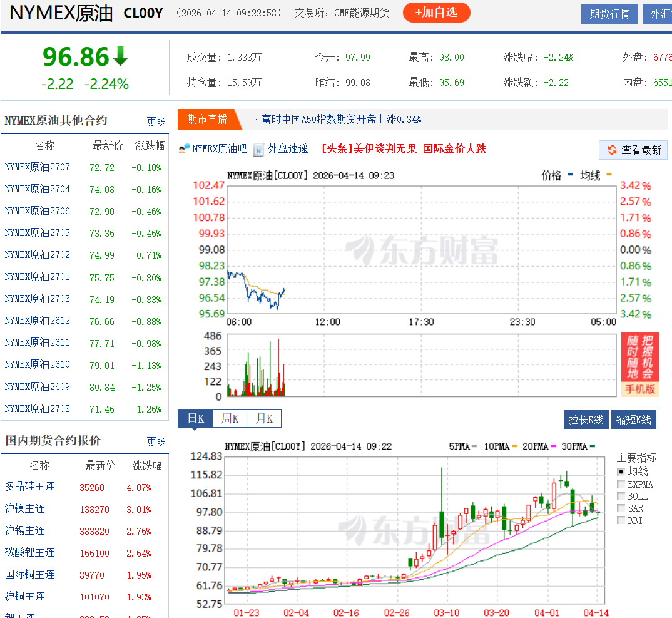Viewport: 672px width, 618px height.
Task: Open the 沪铜主连 contract
Action: (x=25, y=596)
